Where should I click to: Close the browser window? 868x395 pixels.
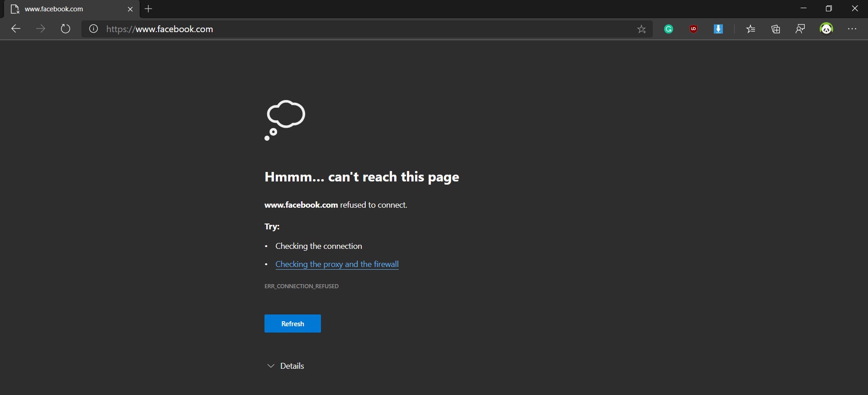[854, 9]
